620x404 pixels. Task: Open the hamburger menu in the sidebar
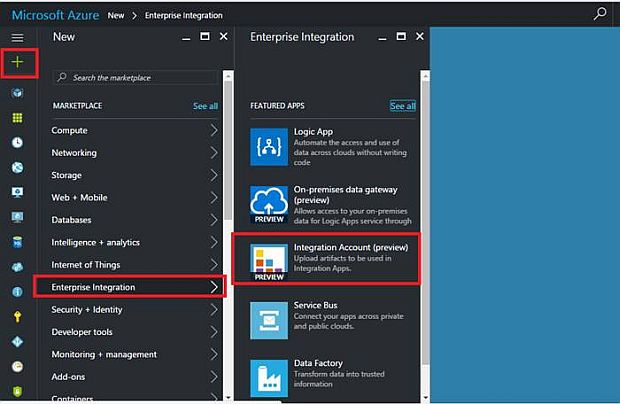[17, 37]
